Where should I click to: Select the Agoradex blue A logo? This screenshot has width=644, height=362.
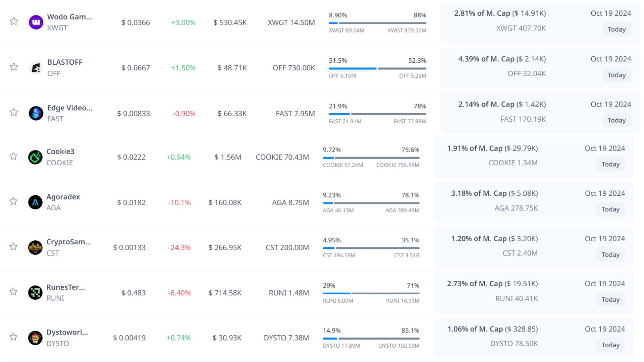(x=35, y=202)
